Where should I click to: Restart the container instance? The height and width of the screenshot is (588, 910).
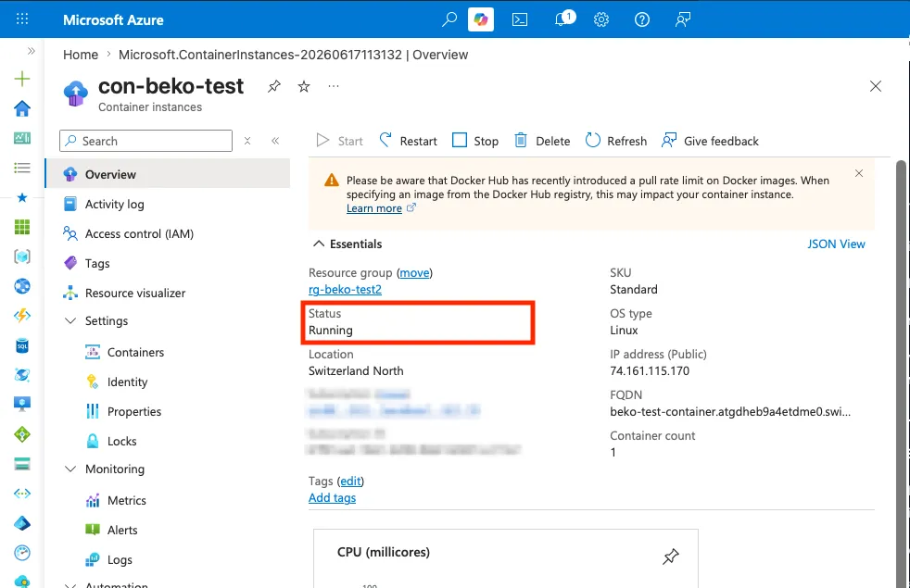(x=408, y=141)
